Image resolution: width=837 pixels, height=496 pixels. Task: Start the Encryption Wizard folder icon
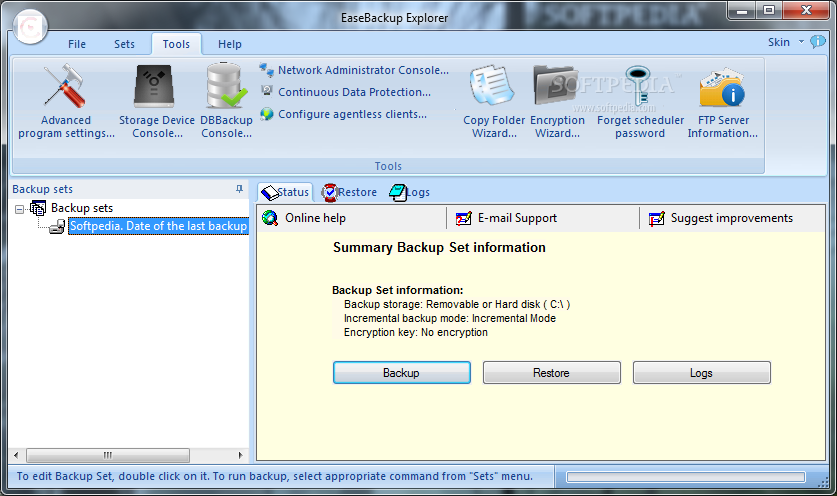click(x=556, y=85)
